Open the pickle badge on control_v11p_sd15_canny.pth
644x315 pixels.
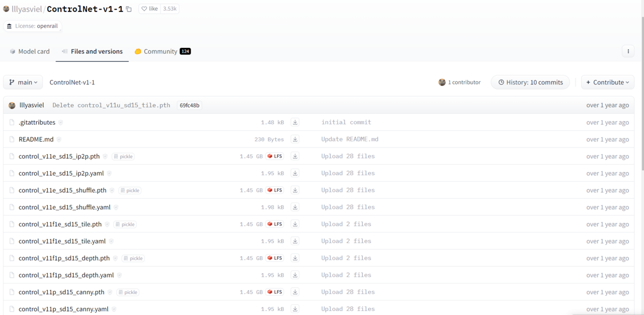[128, 292]
